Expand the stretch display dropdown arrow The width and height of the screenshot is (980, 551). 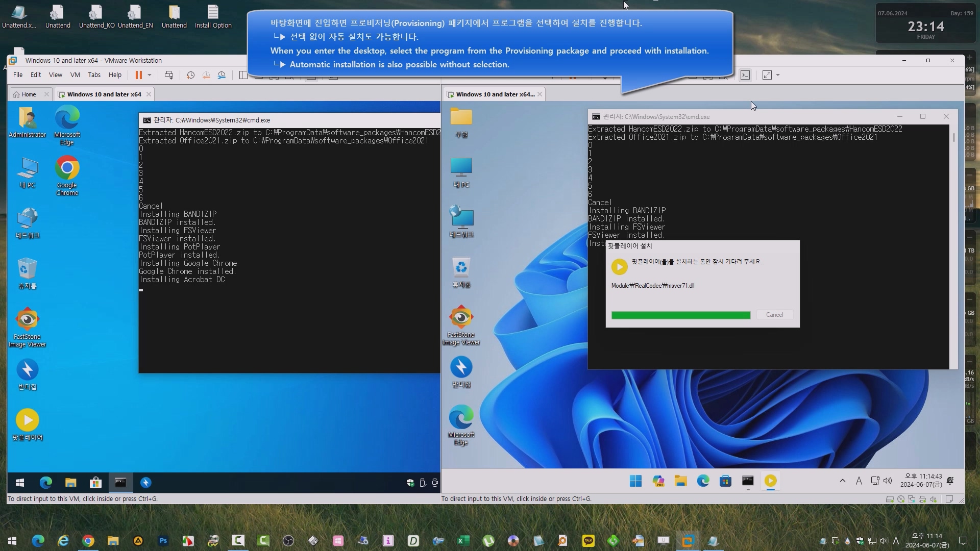pos(778,75)
